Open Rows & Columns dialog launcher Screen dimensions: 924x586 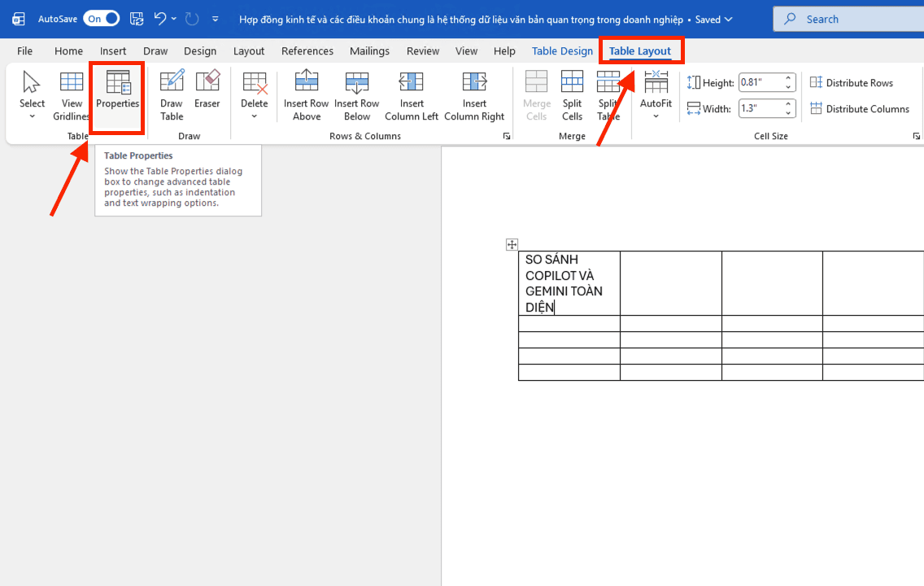point(506,136)
